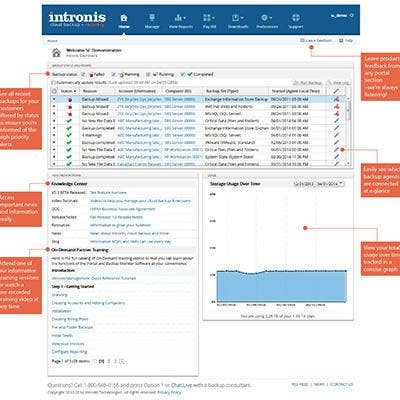Toggle the Failed status filter checkbox
Image resolution: width=400 pixels, height=400 pixels.
83,74
